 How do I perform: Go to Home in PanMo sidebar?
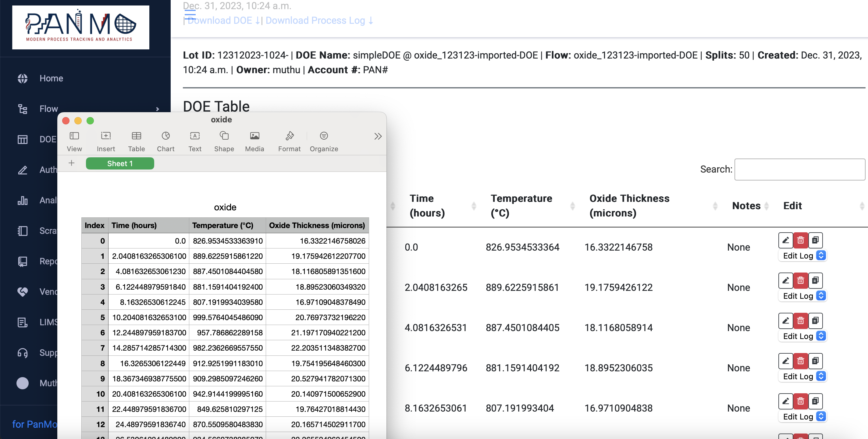[51, 78]
